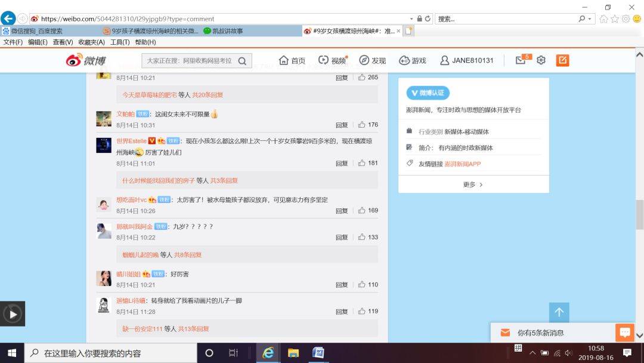Open the 收藏夹(A) menu
Viewport: 644px width, 363px height.
tap(92, 42)
